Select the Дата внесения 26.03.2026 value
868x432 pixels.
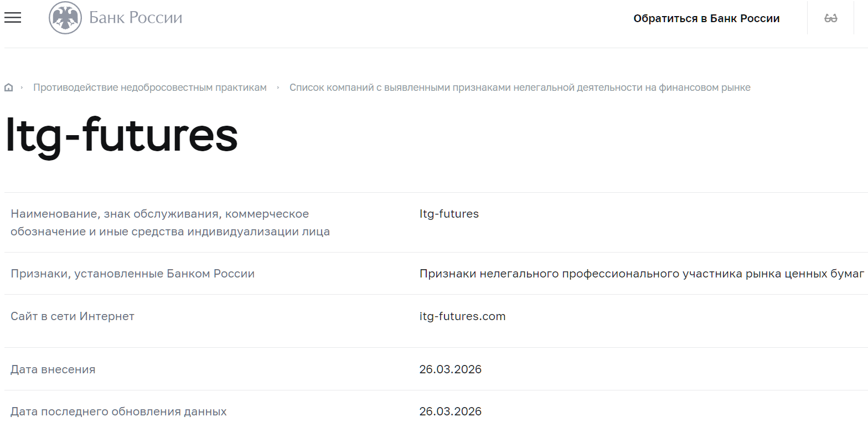[451, 369]
